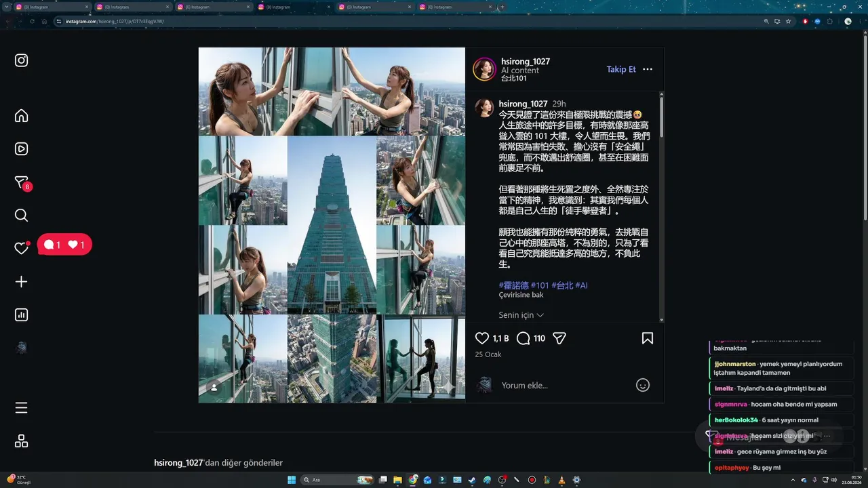The width and height of the screenshot is (868, 488).
Task: Open VLC media player from taskbar
Action: point(561,480)
